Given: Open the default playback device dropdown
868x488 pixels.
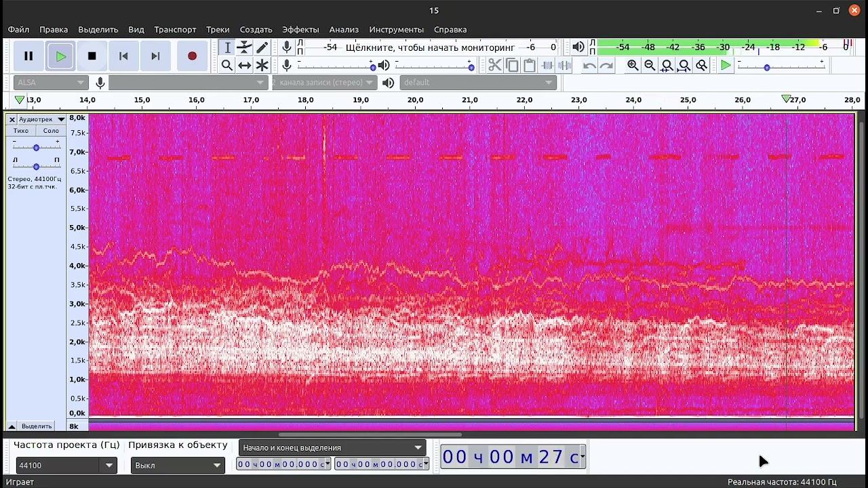Looking at the screenshot, I should coord(478,83).
